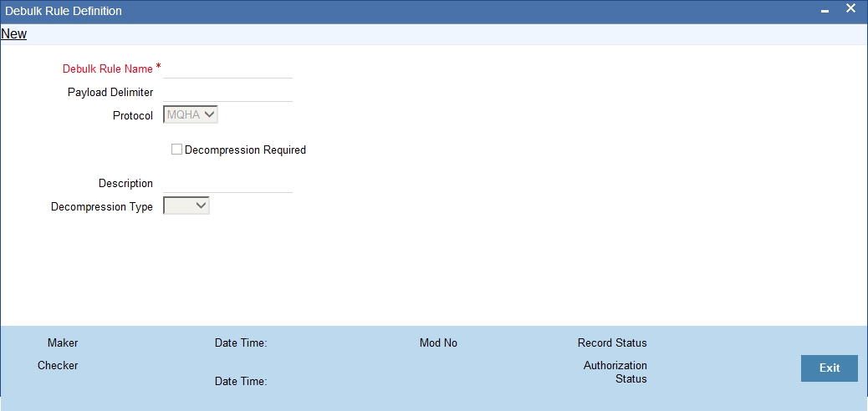868x411 pixels.
Task: Click the Mod No label
Action: 438,343
